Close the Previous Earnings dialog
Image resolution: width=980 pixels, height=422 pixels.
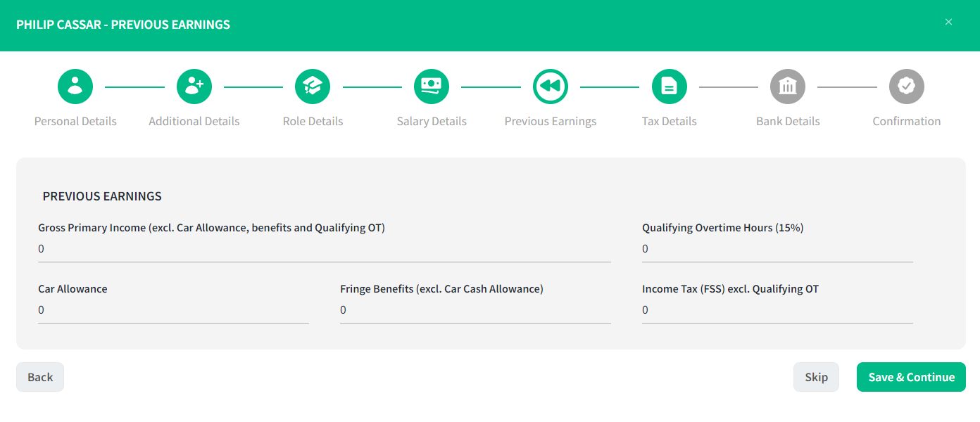948,22
